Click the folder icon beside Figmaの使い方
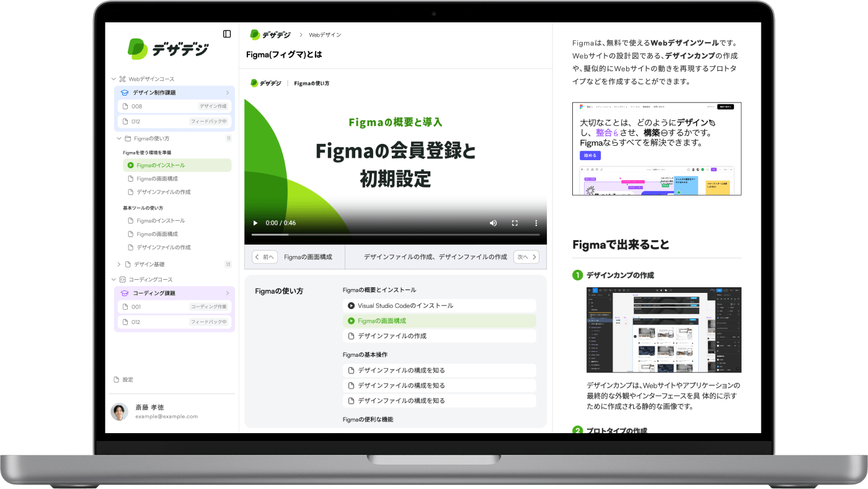This screenshot has width=868, height=489. (x=128, y=138)
